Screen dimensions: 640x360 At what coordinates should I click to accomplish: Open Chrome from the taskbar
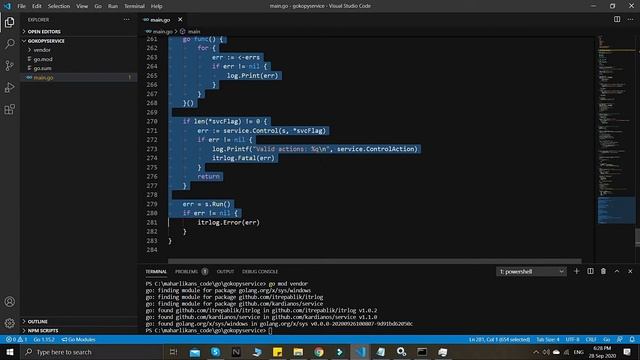[319, 352]
